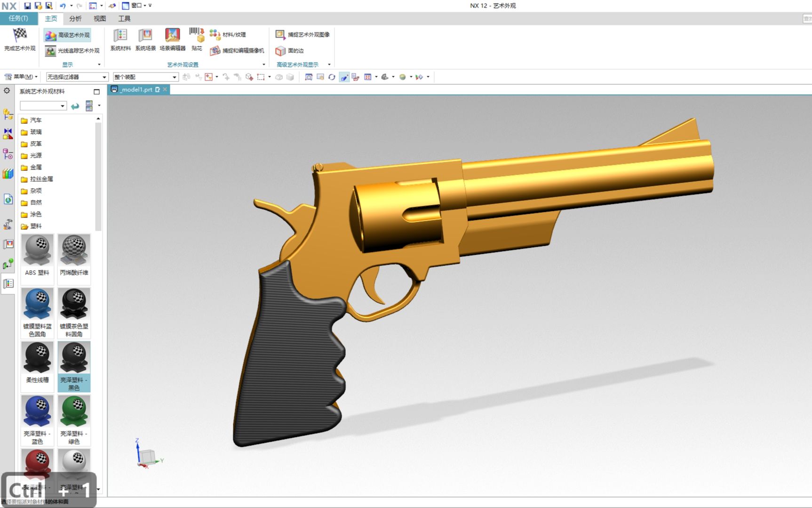Click the Undo arrow icon
The height and width of the screenshot is (508, 812).
63,6
